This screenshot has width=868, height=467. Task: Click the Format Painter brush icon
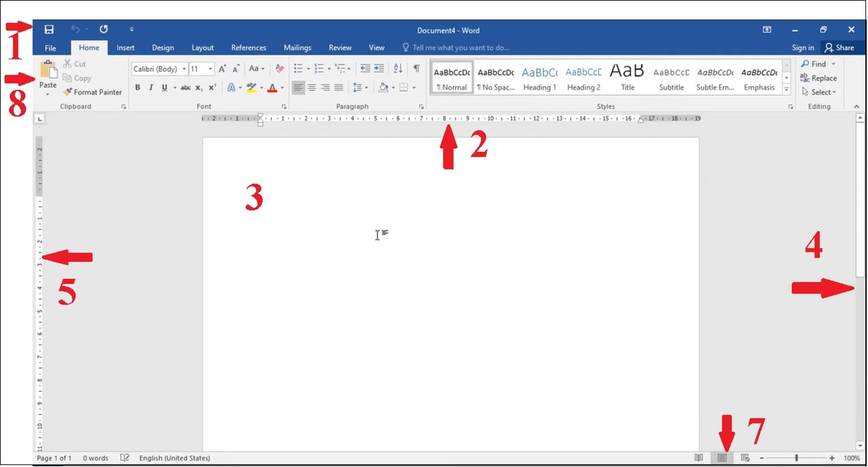pos(67,92)
